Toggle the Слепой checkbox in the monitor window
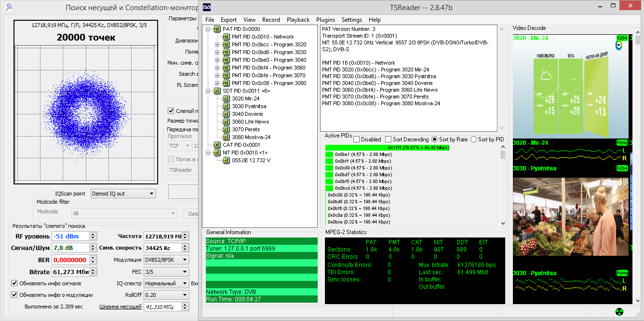Image resolution: width=644 pixels, height=321 pixels. 171,111
